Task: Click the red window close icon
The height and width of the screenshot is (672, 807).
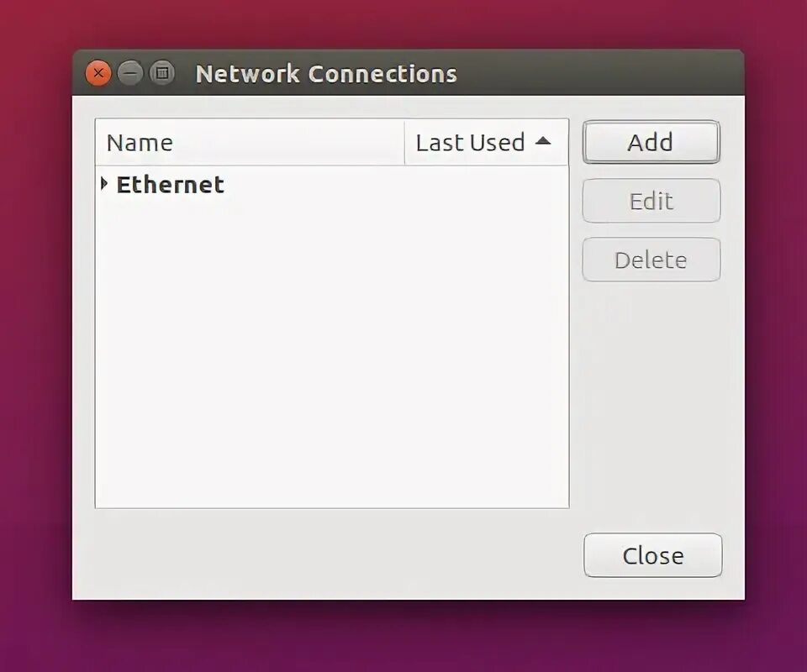Action: (98, 73)
